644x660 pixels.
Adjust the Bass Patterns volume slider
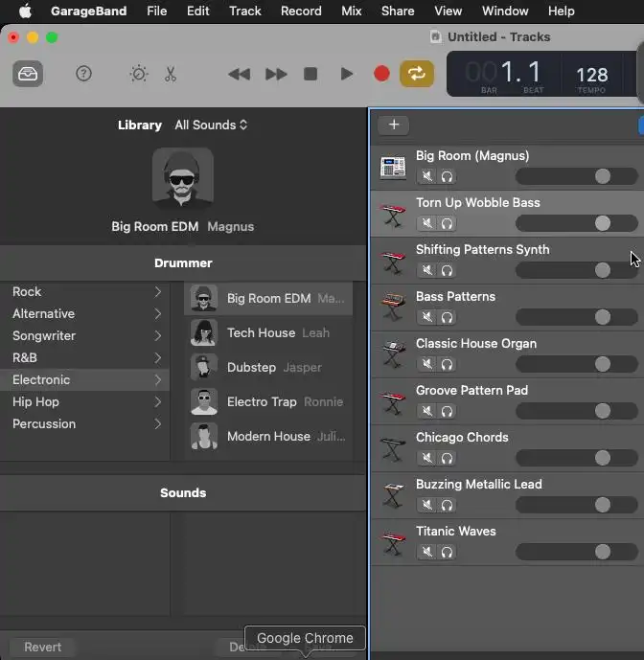pos(576,317)
